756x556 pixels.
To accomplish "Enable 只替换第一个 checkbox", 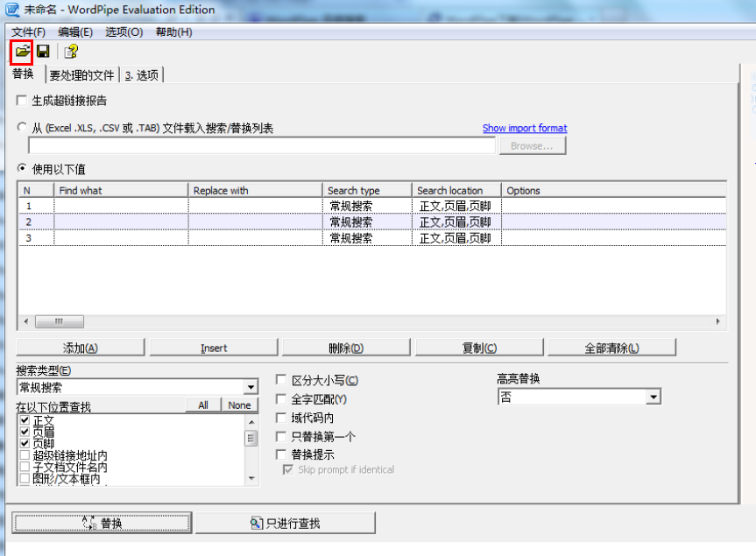I will (281, 436).
